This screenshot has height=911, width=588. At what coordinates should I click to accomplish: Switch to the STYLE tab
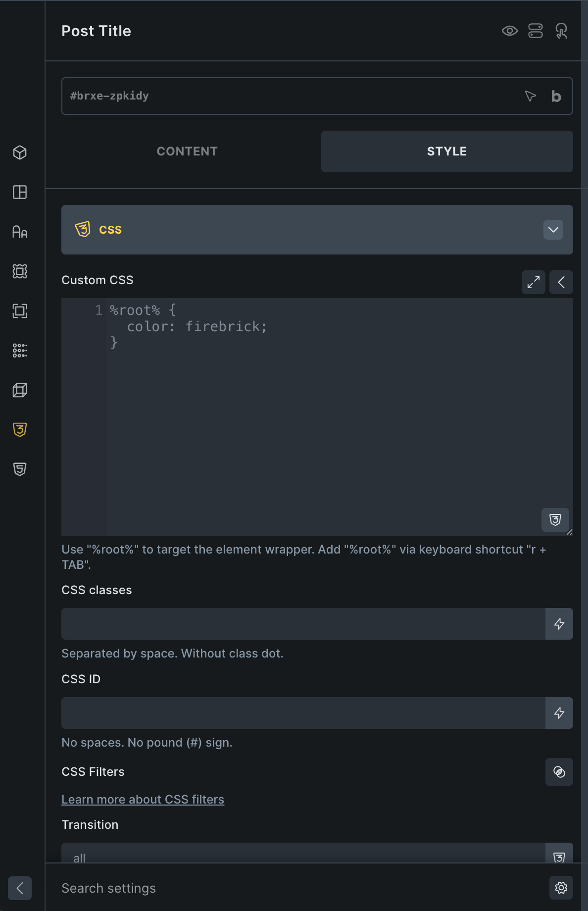coord(447,152)
